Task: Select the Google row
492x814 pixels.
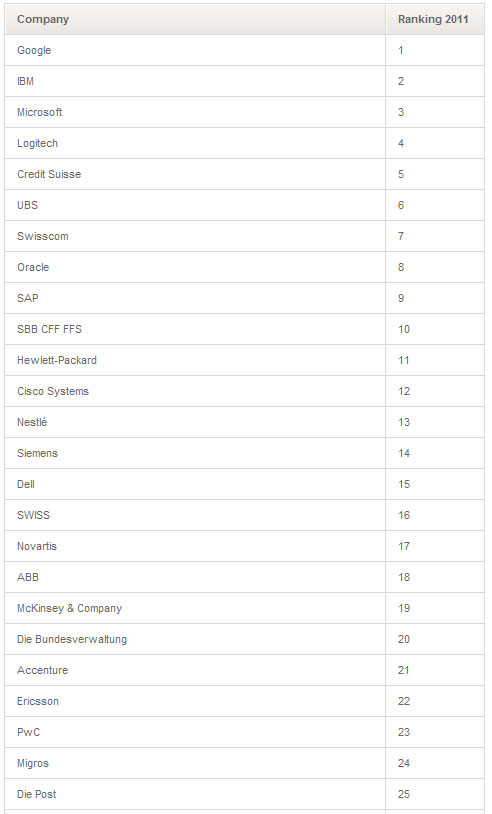Action: [244, 50]
